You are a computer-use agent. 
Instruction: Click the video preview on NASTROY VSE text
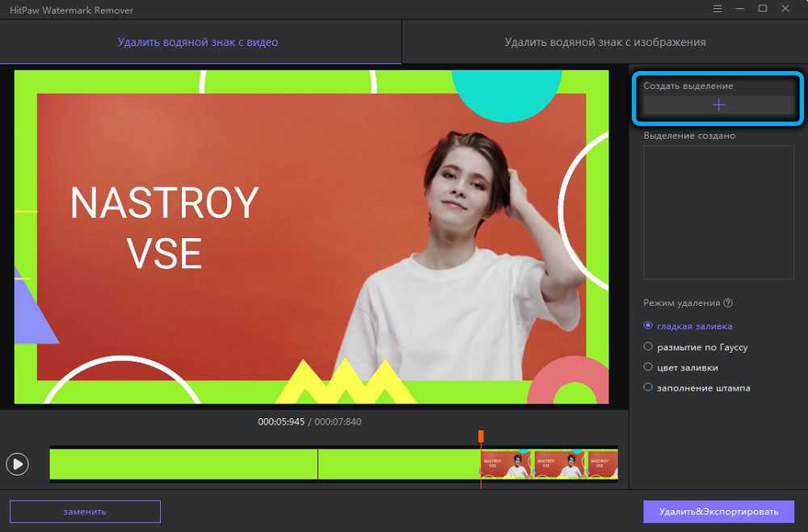(x=164, y=228)
